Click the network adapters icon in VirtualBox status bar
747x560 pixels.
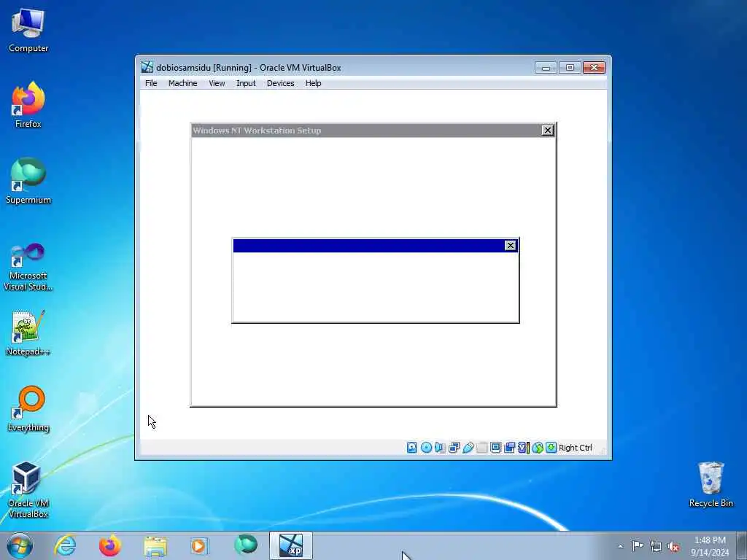[x=454, y=448]
